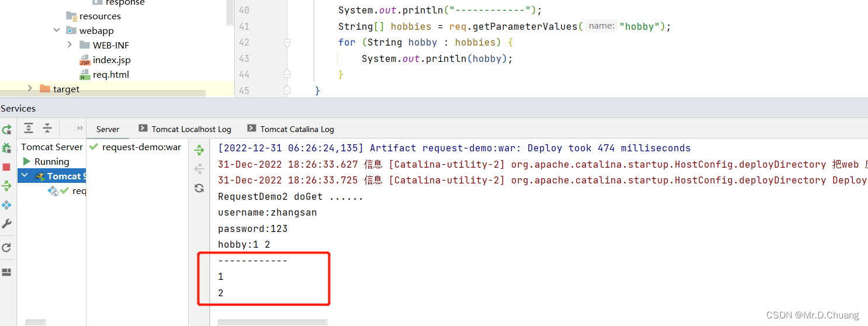
Task: Click the artifact icon under Tomcat node
Action: pyautogui.click(x=53, y=190)
